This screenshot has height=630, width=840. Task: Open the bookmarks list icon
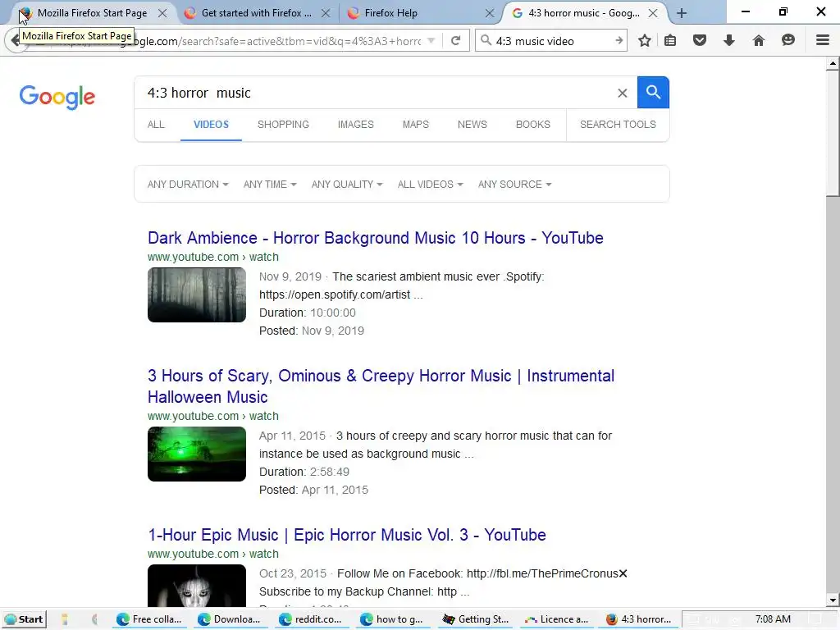(x=670, y=40)
